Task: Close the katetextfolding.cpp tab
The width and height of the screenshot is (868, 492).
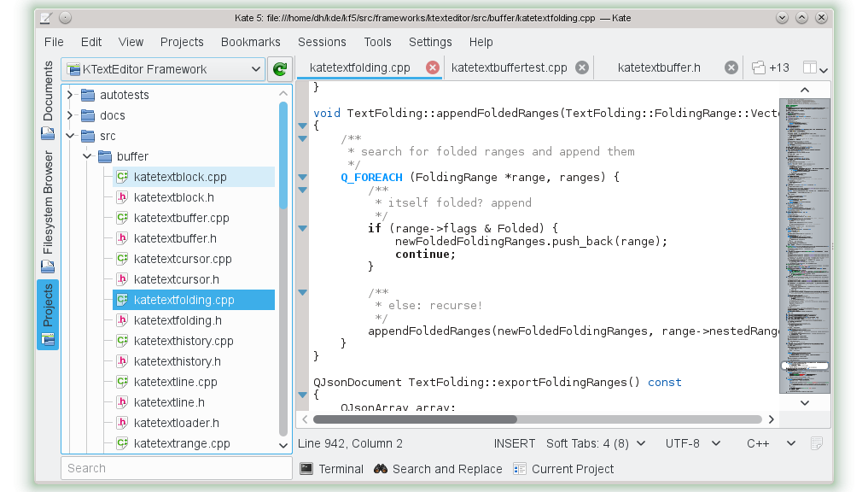Action: (x=433, y=67)
